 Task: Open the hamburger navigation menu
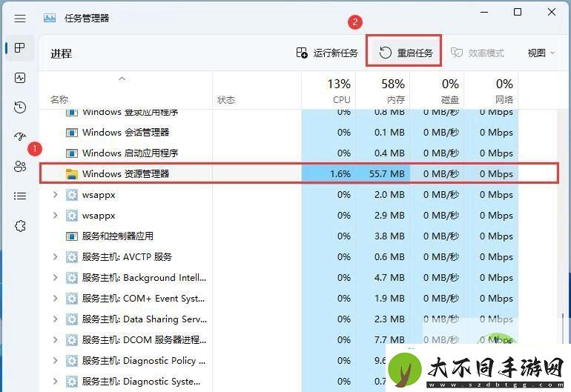click(x=20, y=19)
